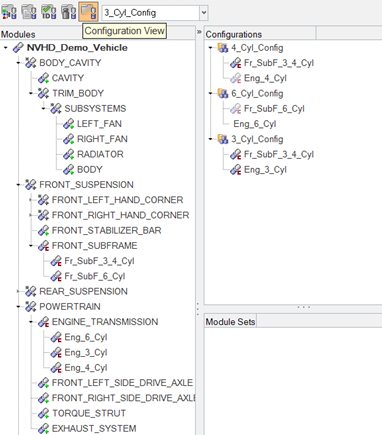Collapse the BODY_CAVITY tree node
Image resolution: width=382 pixels, height=435 pixels.
(18, 63)
